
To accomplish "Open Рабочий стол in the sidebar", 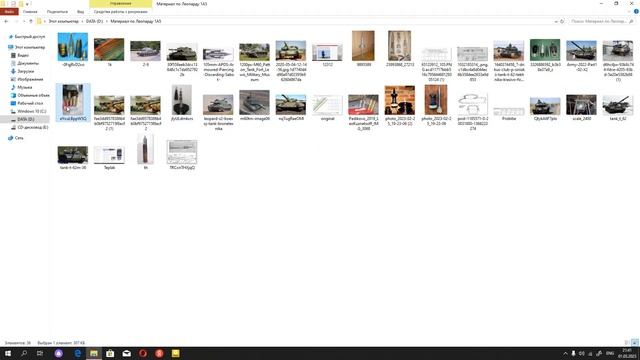I will click(x=30, y=103).
